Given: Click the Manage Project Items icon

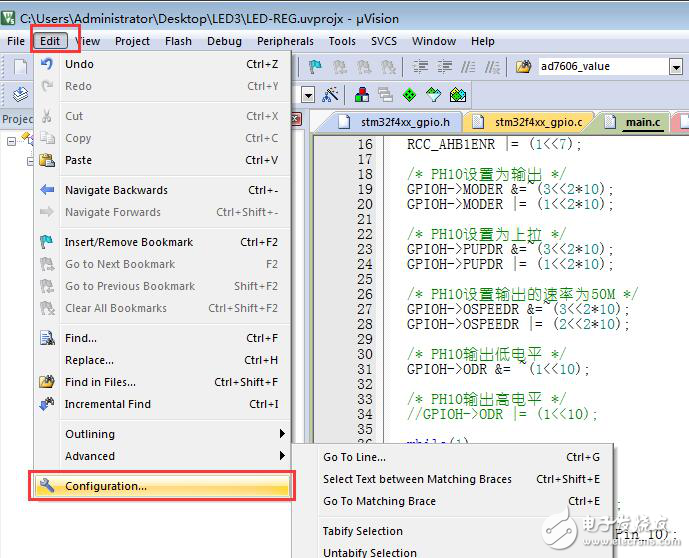Looking at the screenshot, I should (361, 95).
